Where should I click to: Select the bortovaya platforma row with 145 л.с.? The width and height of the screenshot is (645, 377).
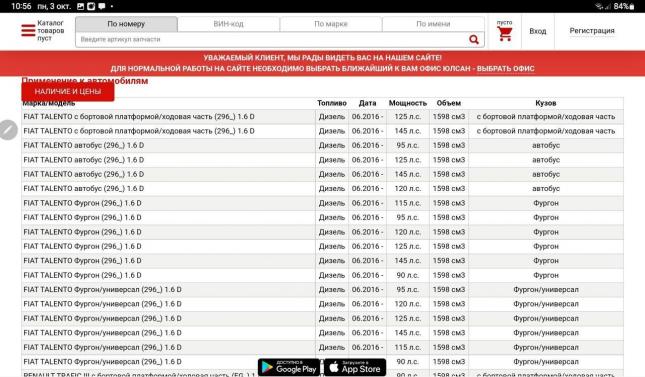[x=322, y=131]
